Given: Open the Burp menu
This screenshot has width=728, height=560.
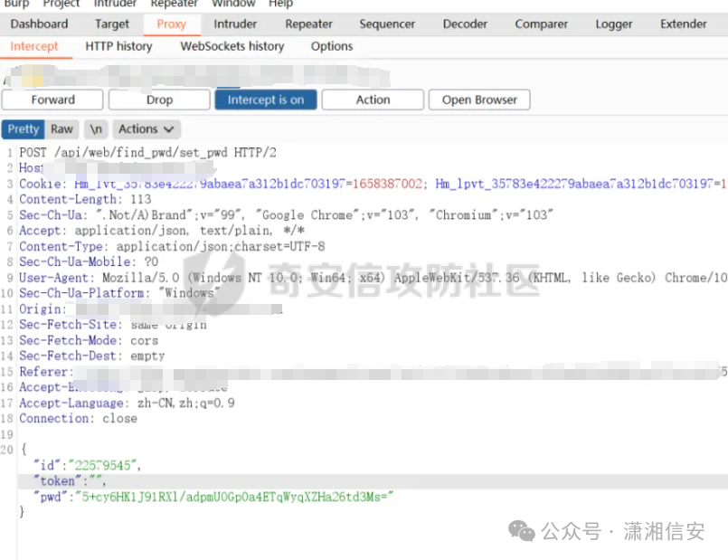Looking at the screenshot, I should point(16,4).
